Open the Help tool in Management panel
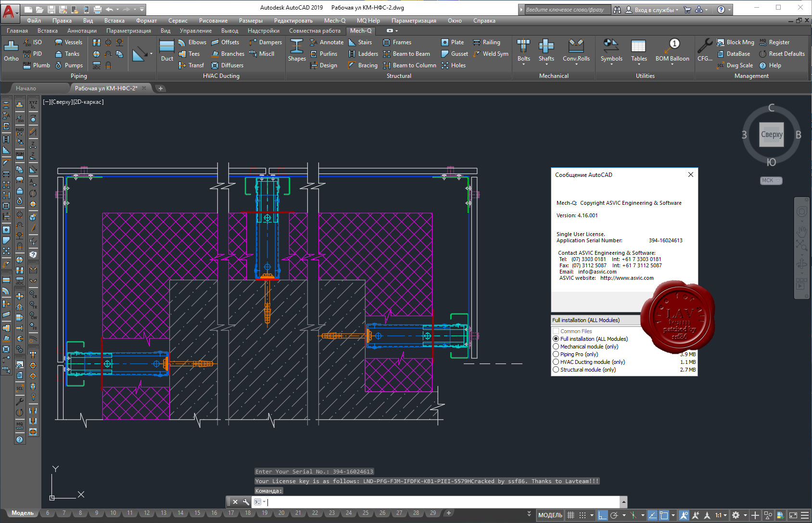 [770, 65]
